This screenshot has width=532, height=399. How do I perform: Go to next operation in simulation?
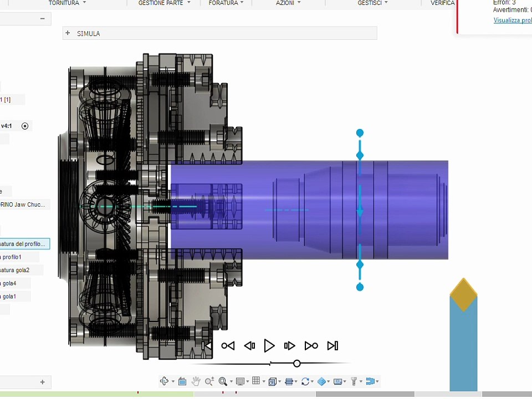(x=311, y=346)
